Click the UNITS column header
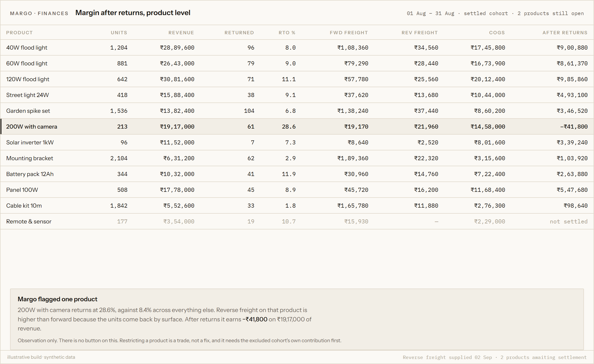The height and width of the screenshot is (364, 594). [x=119, y=33]
